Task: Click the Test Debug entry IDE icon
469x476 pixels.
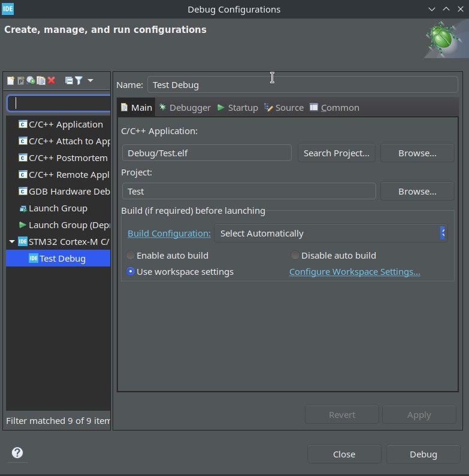Action: [x=34, y=258]
